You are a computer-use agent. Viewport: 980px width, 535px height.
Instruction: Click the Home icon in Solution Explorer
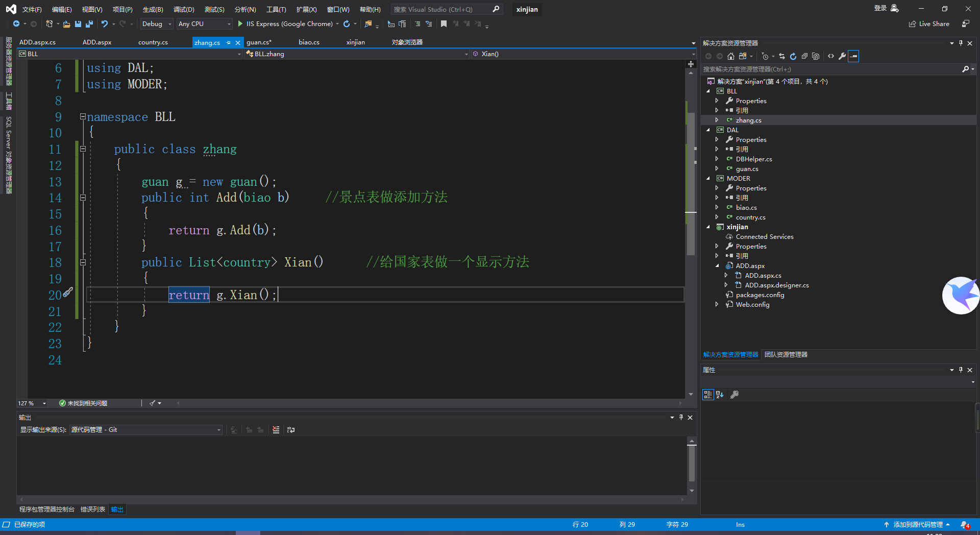731,56
